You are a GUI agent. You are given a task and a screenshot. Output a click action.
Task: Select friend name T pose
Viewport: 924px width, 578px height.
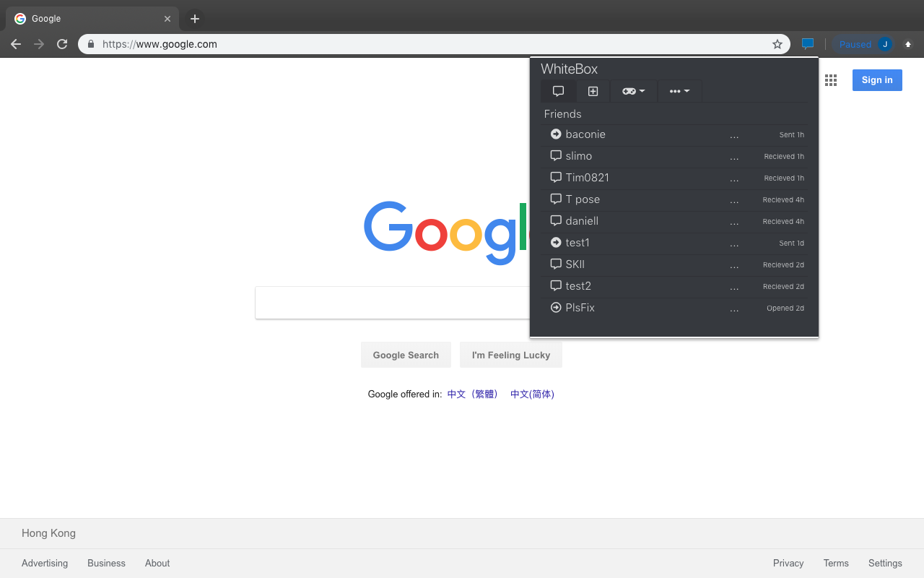[583, 199]
